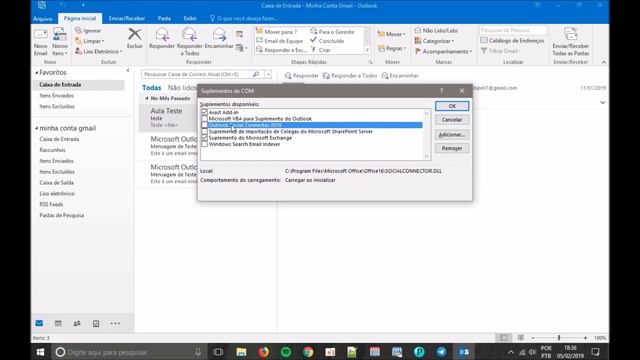The width and height of the screenshot is (640, 360).
Task: Open the Caixa de Saída folder
Action: 57,182
